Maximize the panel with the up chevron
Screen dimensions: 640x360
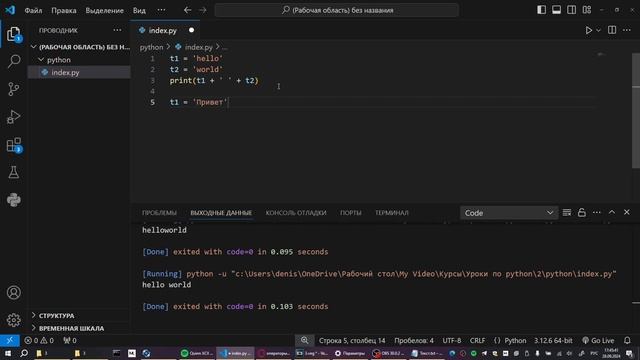click(612, 212)
